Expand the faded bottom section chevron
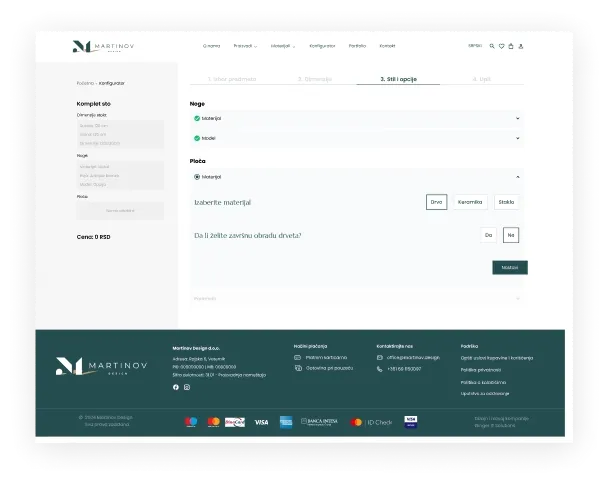 click(x=517, y=299)
